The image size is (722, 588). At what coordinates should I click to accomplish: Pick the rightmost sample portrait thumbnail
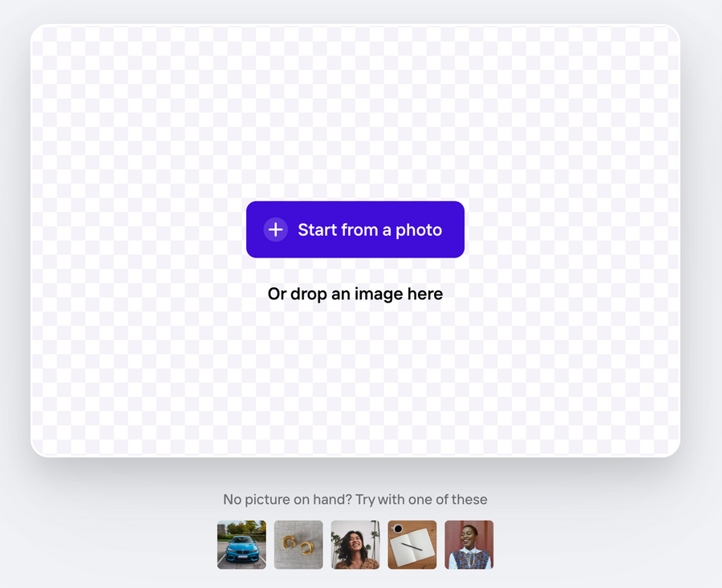click(x=468, y=544)
